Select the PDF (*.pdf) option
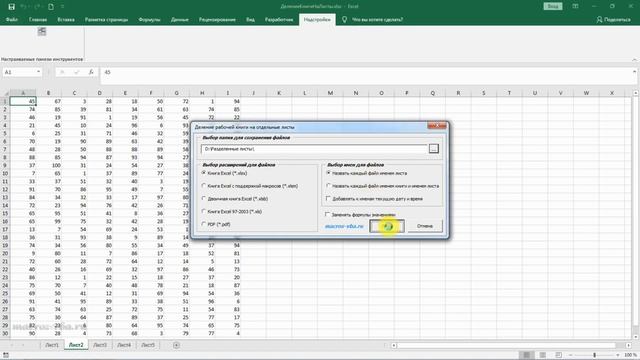The image size is (640, 360). pyautogui.click(x=216, y=224)
